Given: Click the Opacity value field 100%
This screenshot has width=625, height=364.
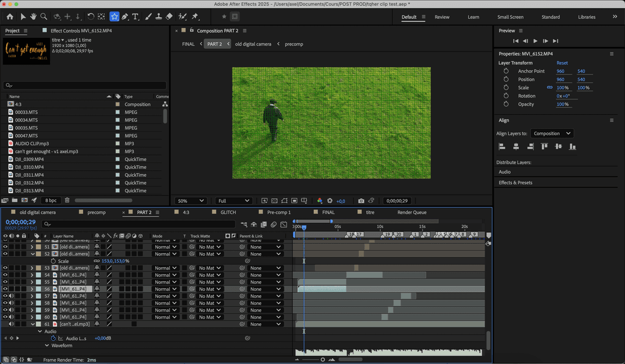Looking at the screenshot, I should [x=562, y=104].
